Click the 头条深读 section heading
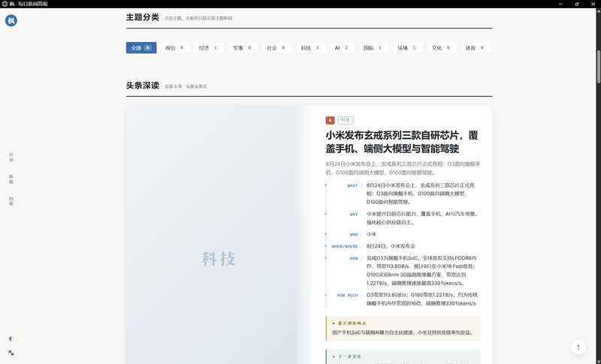This screenshot has width=601, height=364. click(142, 86)
